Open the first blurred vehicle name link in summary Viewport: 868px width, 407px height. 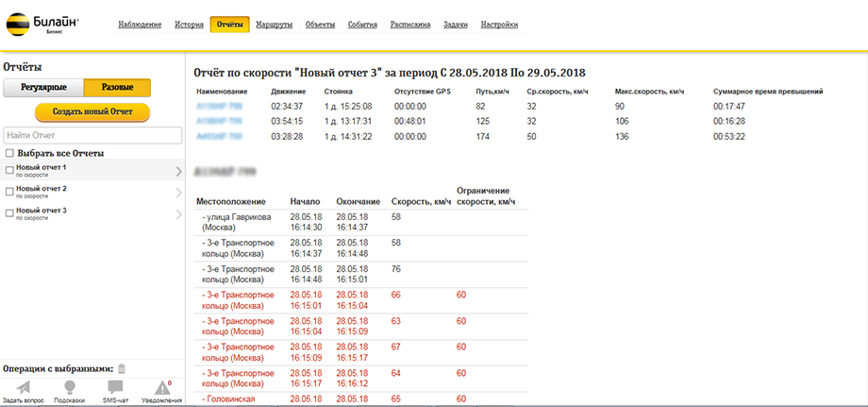pos(219,106)
